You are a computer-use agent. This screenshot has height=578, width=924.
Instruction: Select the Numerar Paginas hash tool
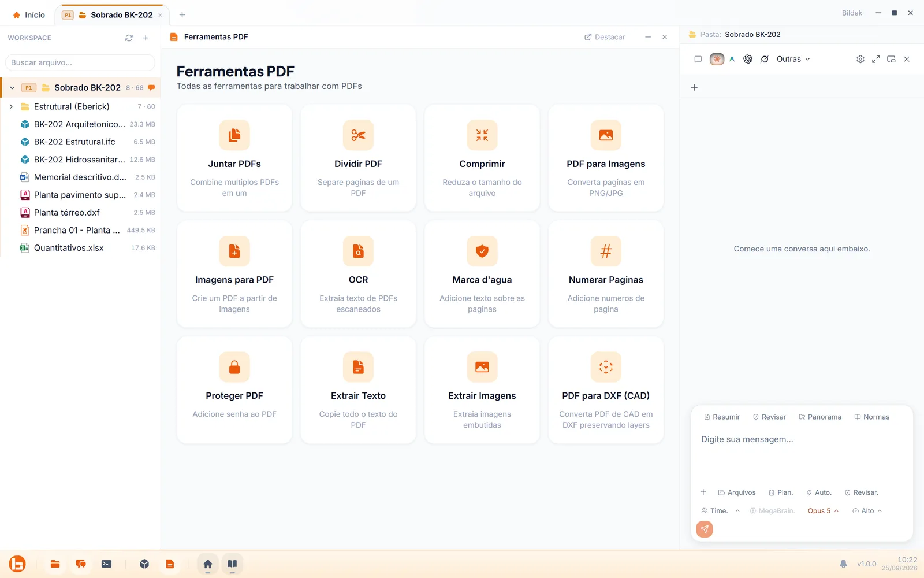606,274
